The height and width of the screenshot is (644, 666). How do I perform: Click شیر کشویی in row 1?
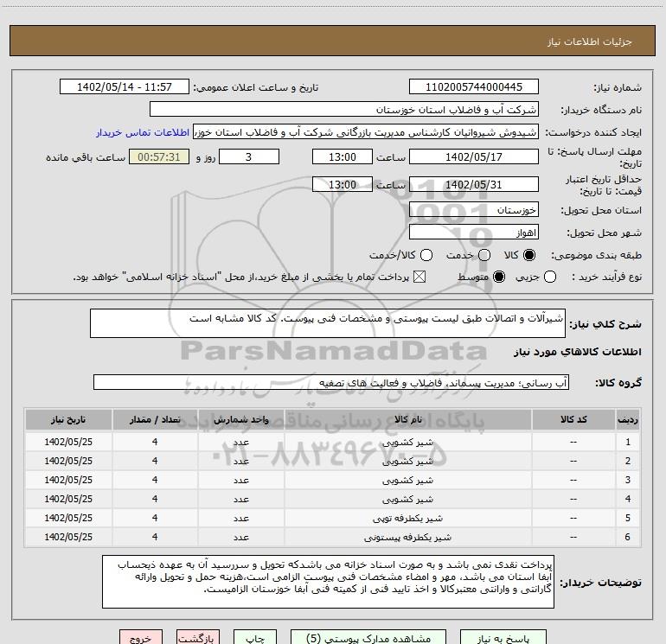point(407,443)
